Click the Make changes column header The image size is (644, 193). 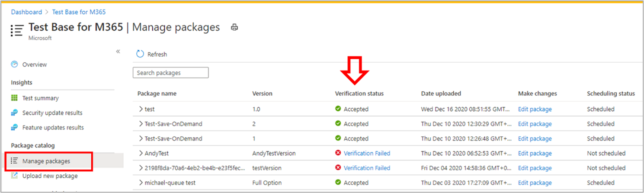pyautogui.click(x=538, y=93)
